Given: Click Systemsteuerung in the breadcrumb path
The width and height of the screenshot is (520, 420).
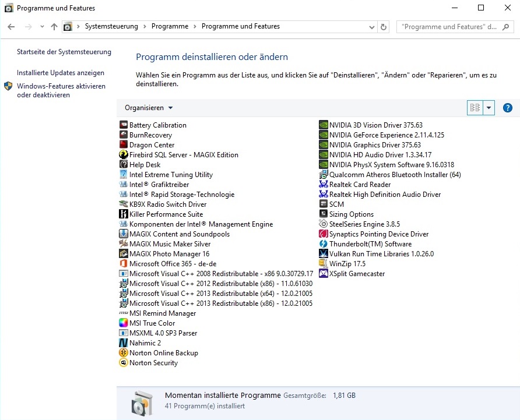Looking at the screenshot, I should pyautogui.click(x=111, y=26).
